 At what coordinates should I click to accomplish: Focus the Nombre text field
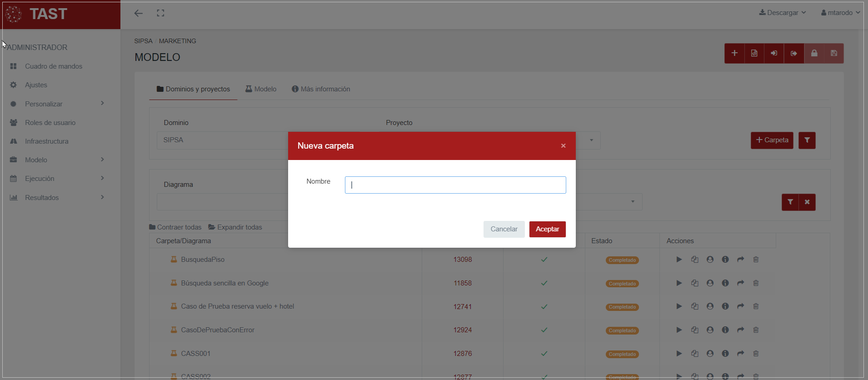(x=455, y=185)
